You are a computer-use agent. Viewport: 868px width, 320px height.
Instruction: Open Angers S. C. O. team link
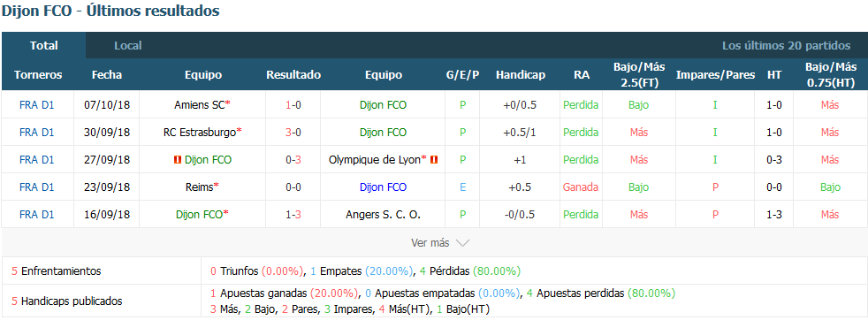click(383, 215)
